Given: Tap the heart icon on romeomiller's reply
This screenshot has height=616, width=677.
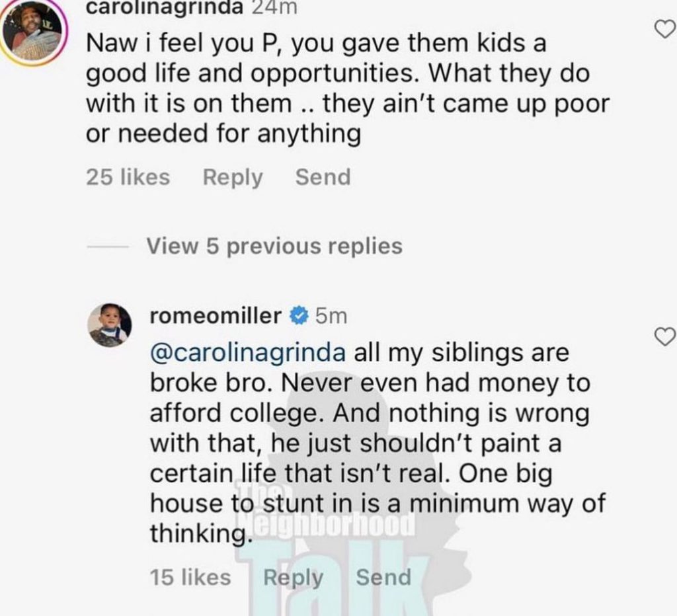Looking at the screenshot, I should (664, 338).
